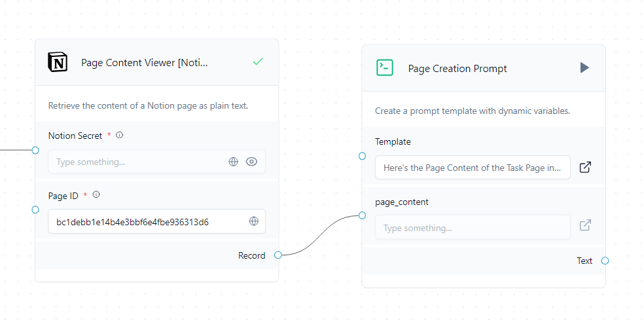Show the Notion Secret info tooltip icon
This screenshot has width=644, height=330.
(120, 136)
